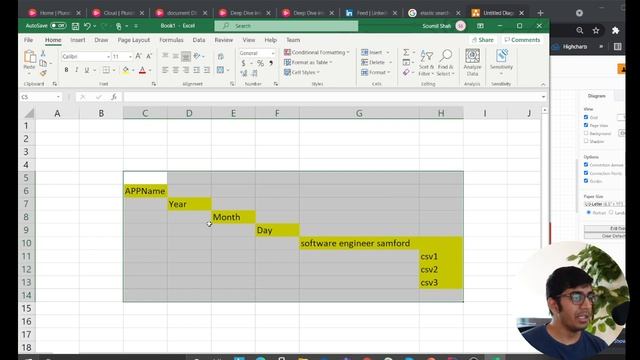Screen dimensions: 640x360
Task: Switch to the Page Layout ribbon tab
Action: [133, 40]
